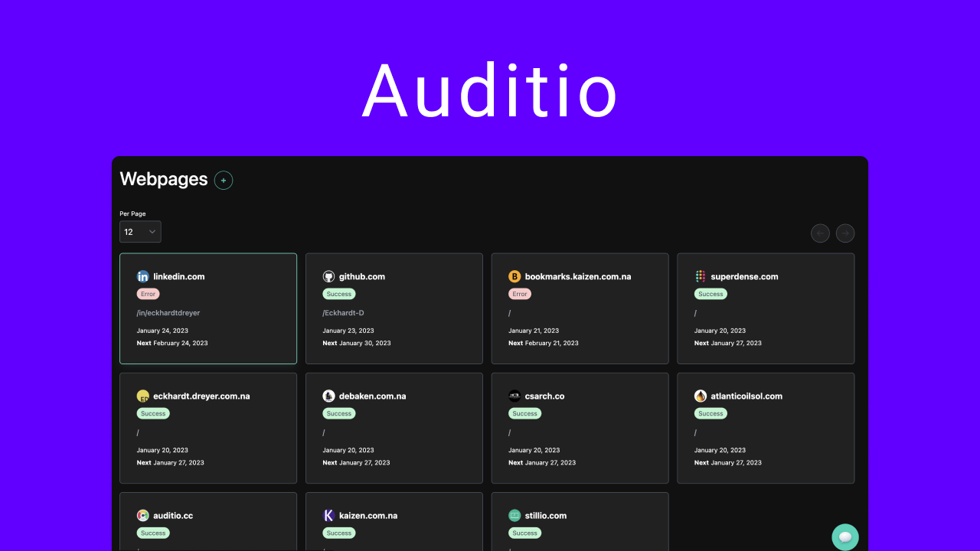Open the atlanticoilsol.com title
Image resolution: width=980 pixels, height=551 pixels.
pos(746,396)
